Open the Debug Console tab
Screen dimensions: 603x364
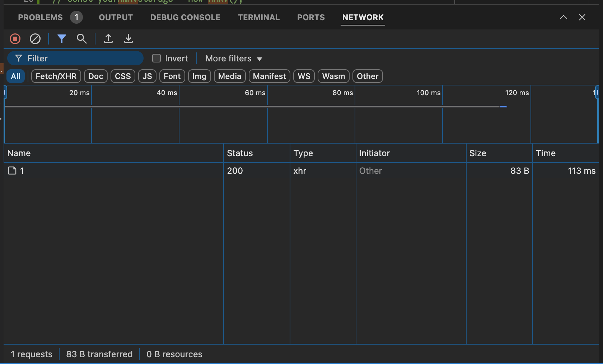185,17
